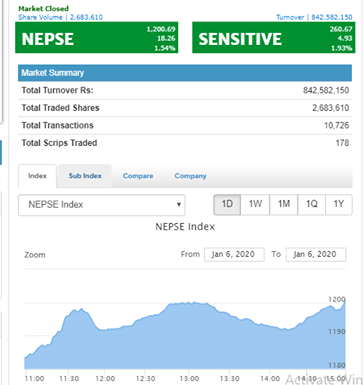Click the chart peak near 13:00
This screenshot has width=364, height=385.
[194, 302]
